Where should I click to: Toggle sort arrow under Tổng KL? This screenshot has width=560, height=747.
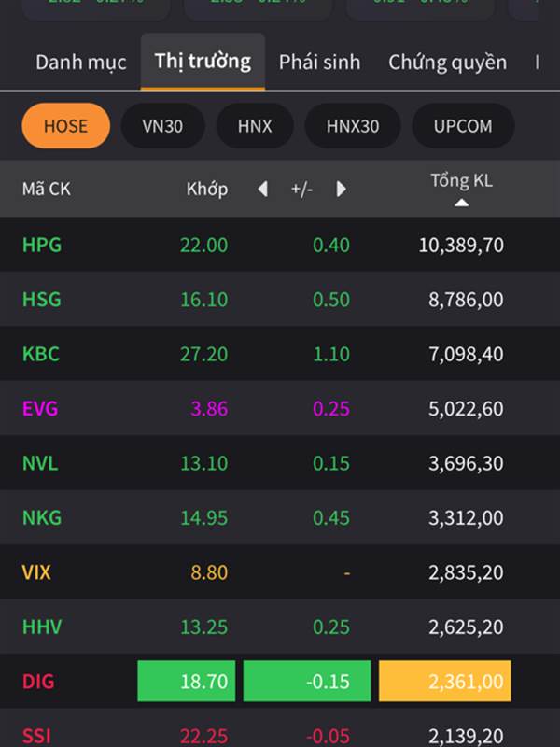tap(461, 203)
